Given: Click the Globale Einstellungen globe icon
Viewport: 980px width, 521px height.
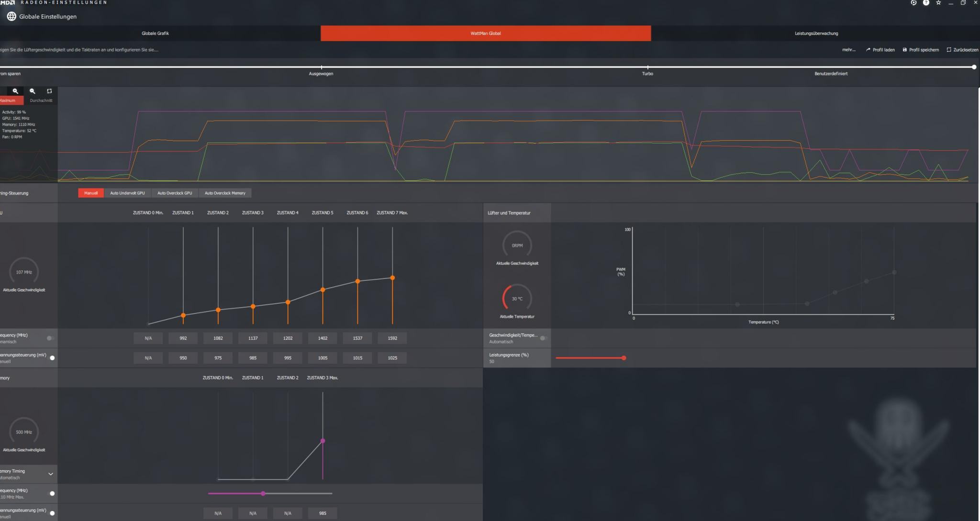Looking at the screenshot, I should [x=11, y=16].
